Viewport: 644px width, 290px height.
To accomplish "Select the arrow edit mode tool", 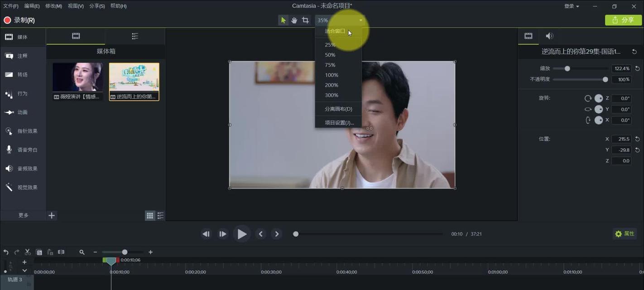I will tap(283, 20).
